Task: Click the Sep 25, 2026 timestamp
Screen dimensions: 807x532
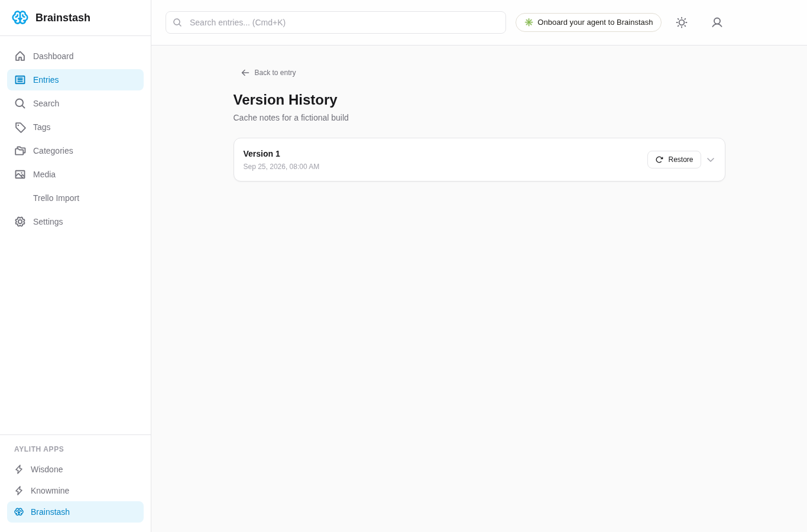Action: (x=281, y=167)
